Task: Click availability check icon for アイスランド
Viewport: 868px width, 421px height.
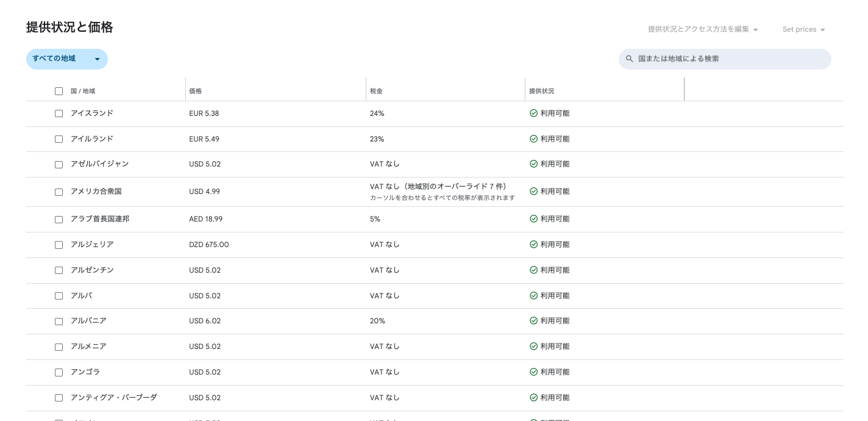Action: (x=533, y=113)
